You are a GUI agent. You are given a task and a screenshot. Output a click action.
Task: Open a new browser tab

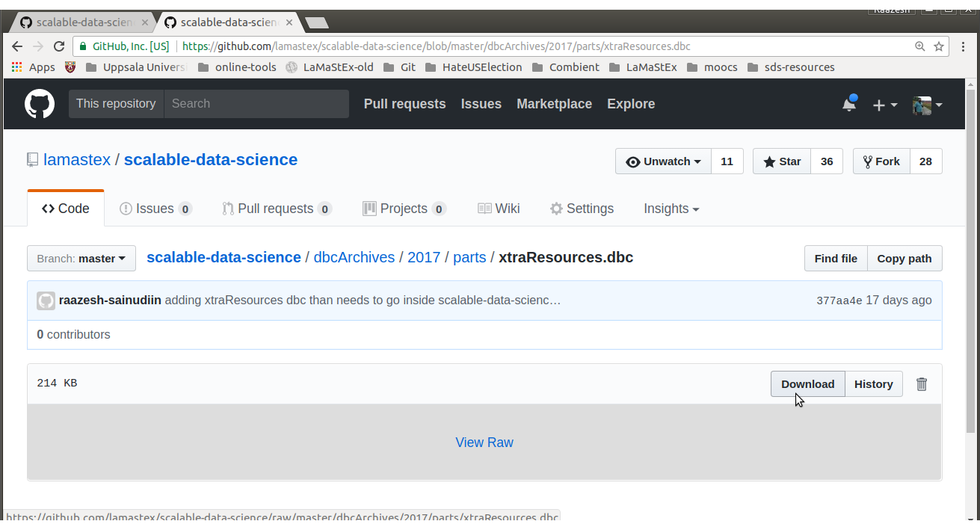point(316,22)
